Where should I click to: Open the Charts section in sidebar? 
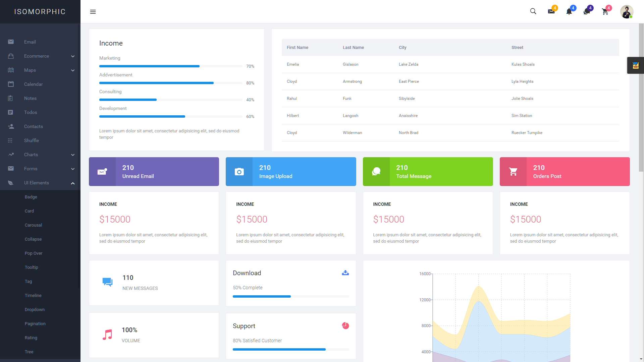point(40,154)
